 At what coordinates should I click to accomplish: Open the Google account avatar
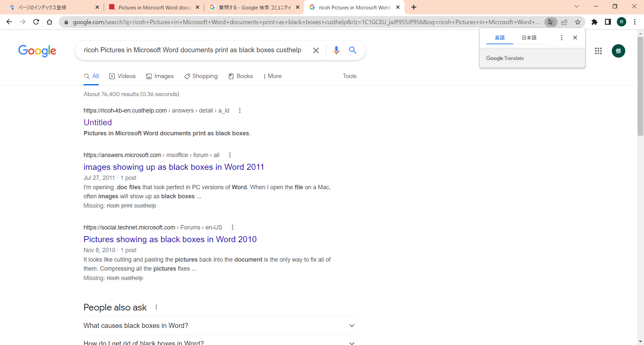tap(619, 51)
